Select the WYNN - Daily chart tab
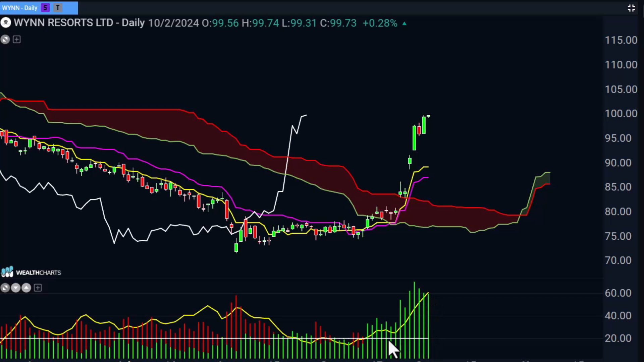 39,8
